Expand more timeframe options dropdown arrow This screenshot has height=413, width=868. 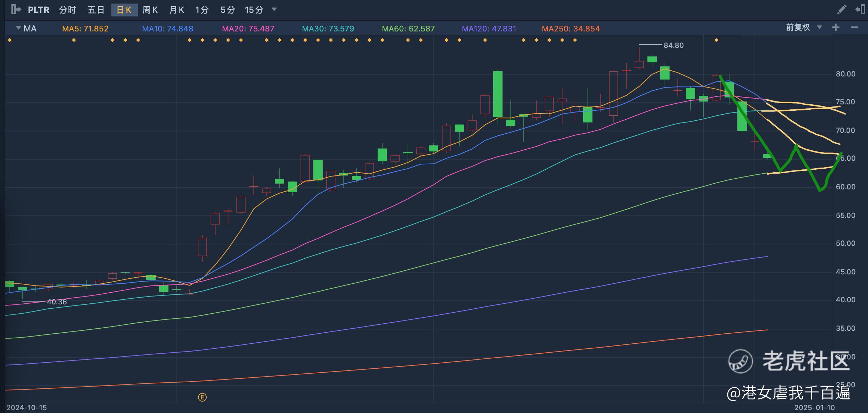pos(274,9)
